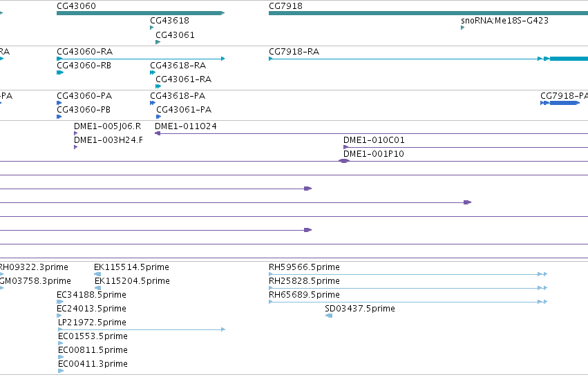
Task: Select the EC34188.5prime arrow glyph
Action: click(x=60, y=302)
